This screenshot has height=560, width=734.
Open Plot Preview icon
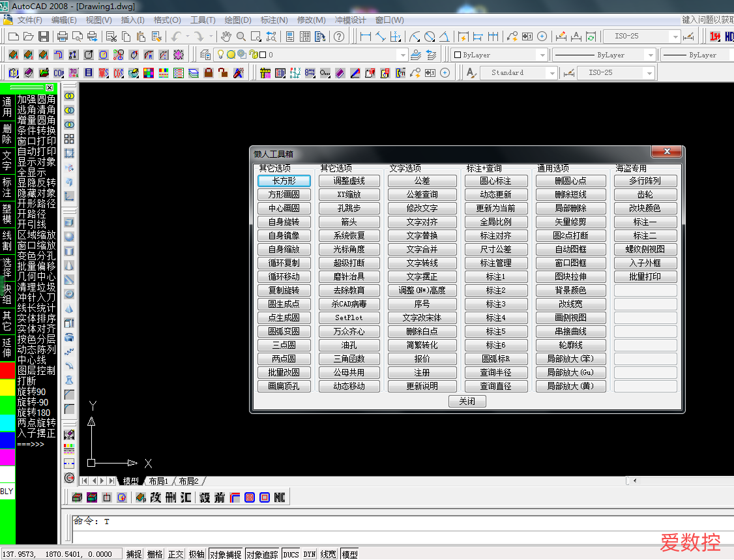77,37
